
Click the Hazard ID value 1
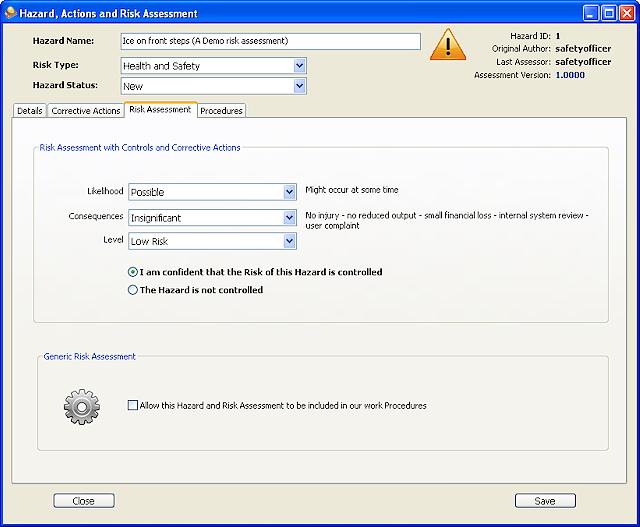[x=558, y=36]
